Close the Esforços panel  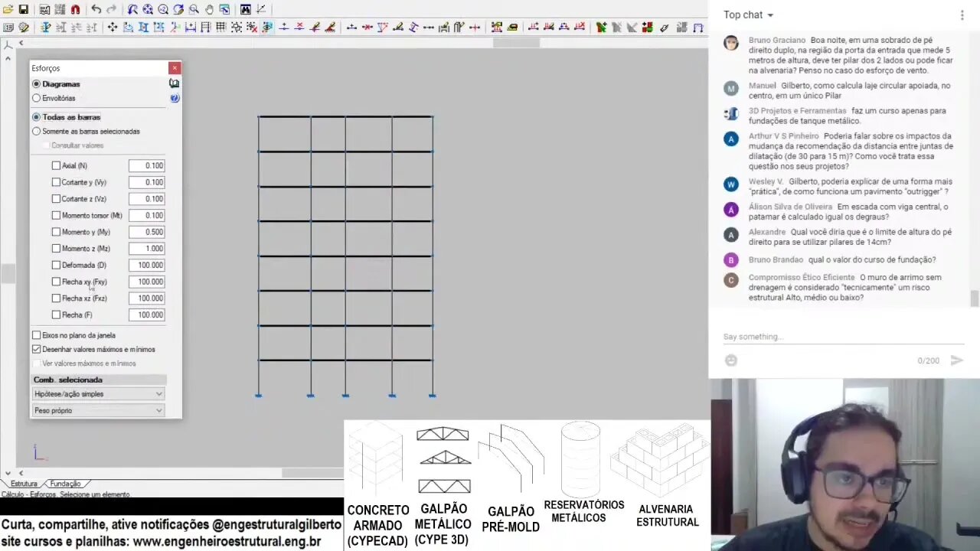(175, 68)
